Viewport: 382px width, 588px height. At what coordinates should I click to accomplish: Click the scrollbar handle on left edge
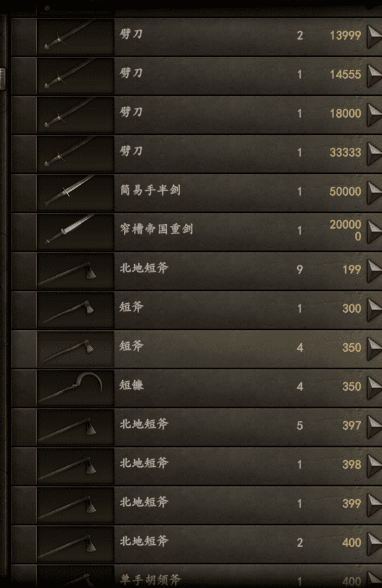pyautogui.click(x=3, y=79)
